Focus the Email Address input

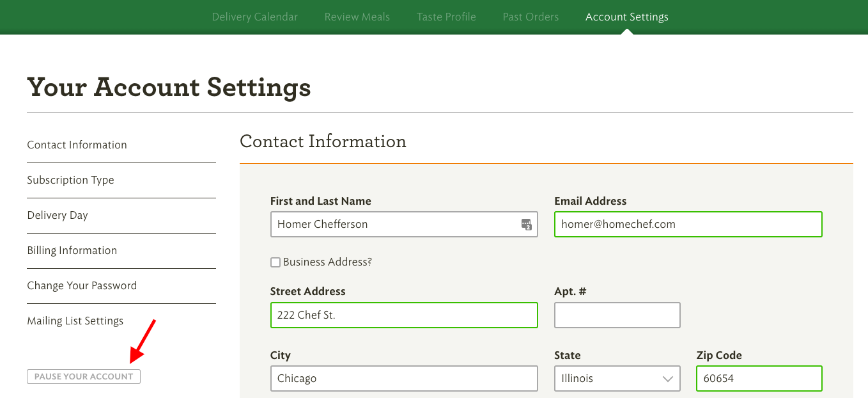point(688,225)
